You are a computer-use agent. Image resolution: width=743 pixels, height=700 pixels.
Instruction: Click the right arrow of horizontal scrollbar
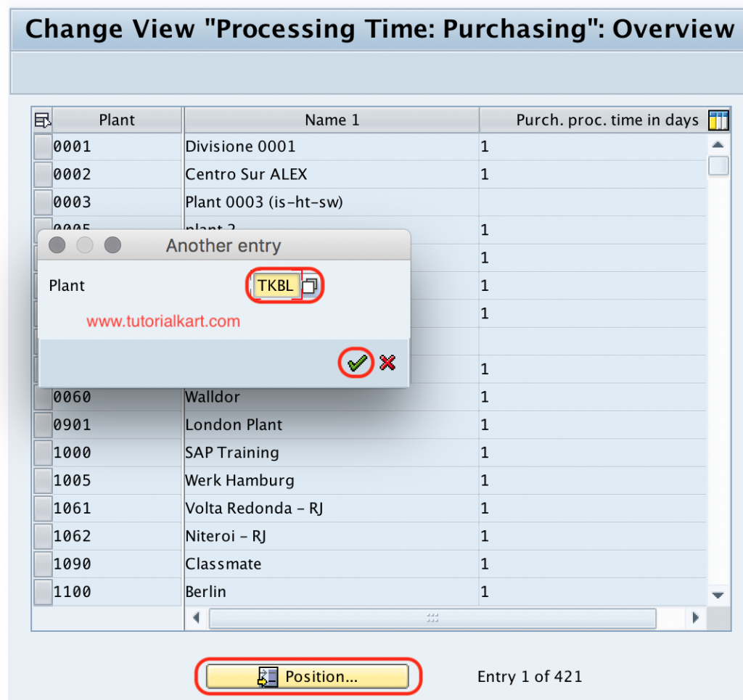[695, 618]
